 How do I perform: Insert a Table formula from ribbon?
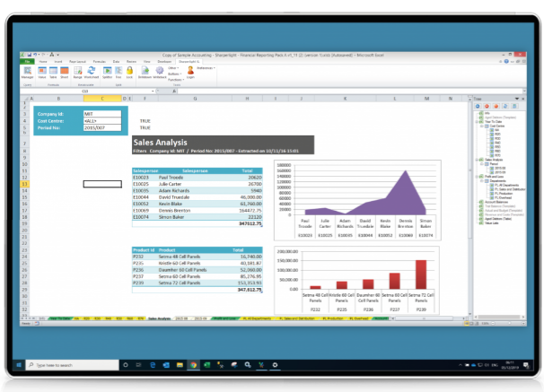pyautogui.click(x=53, y=73)
